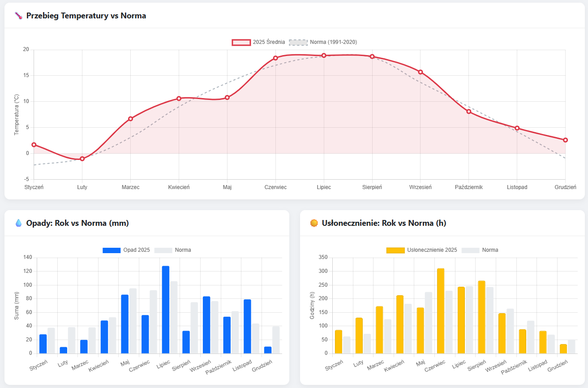
Task: Hide the Usłonecznienie 2025 legend label
Action: [x=432, y=250]
